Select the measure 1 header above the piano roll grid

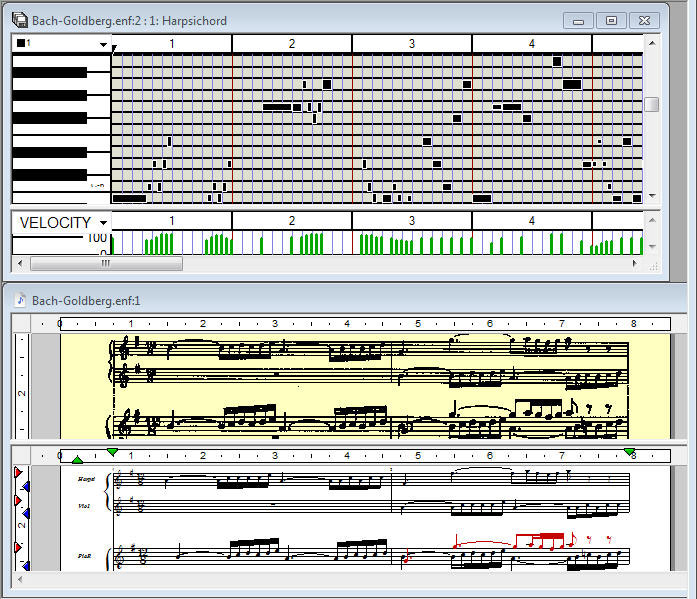point(172,44)
